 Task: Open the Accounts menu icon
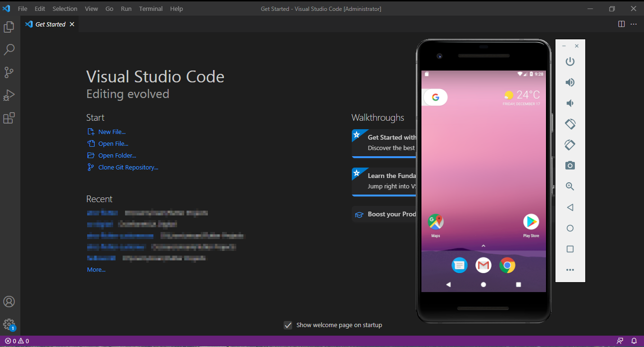click(x=9, y=302)
